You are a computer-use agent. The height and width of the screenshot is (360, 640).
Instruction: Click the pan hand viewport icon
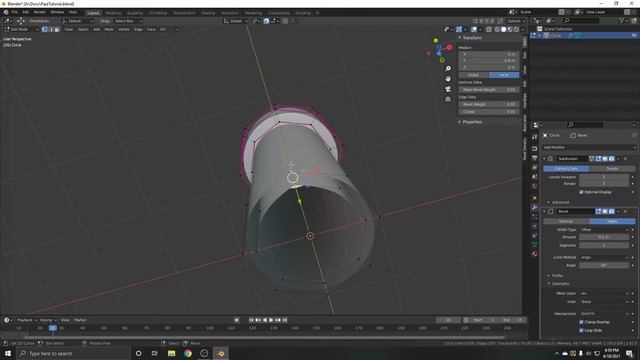click(448, 79)
